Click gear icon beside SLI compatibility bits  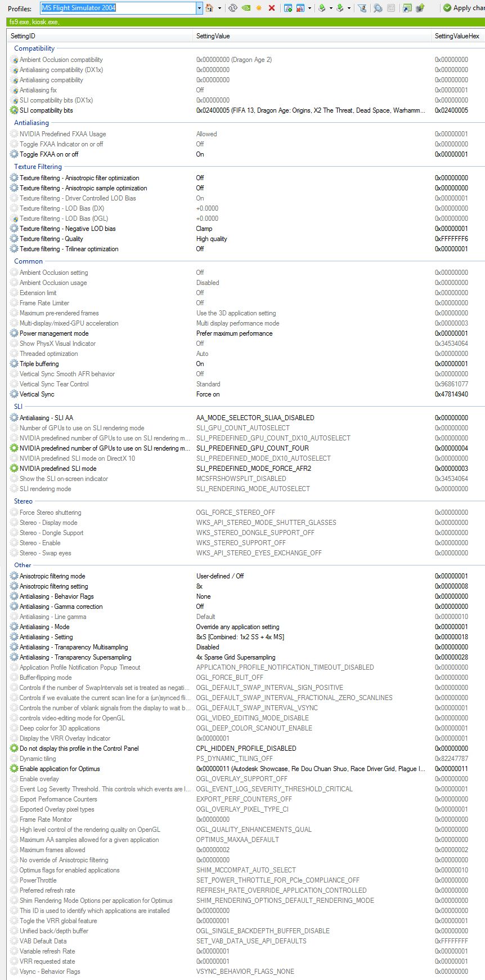click(14, 110)
